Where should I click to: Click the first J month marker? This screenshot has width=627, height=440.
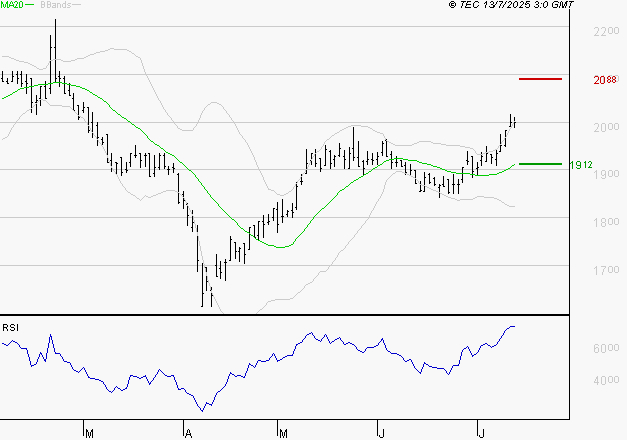[381, 434]
